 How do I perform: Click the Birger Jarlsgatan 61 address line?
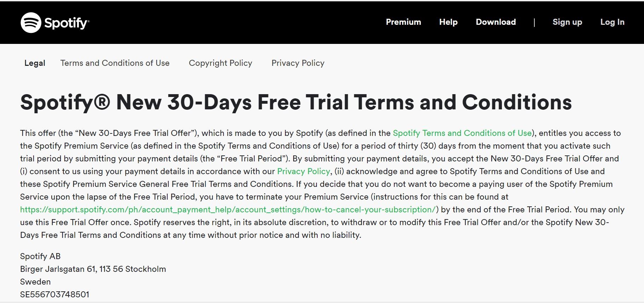point(93,269)
